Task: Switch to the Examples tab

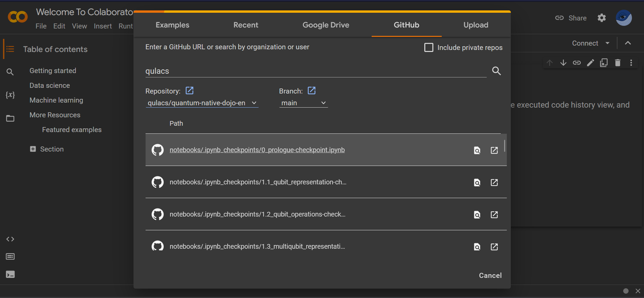Action: tap(172, 25)
